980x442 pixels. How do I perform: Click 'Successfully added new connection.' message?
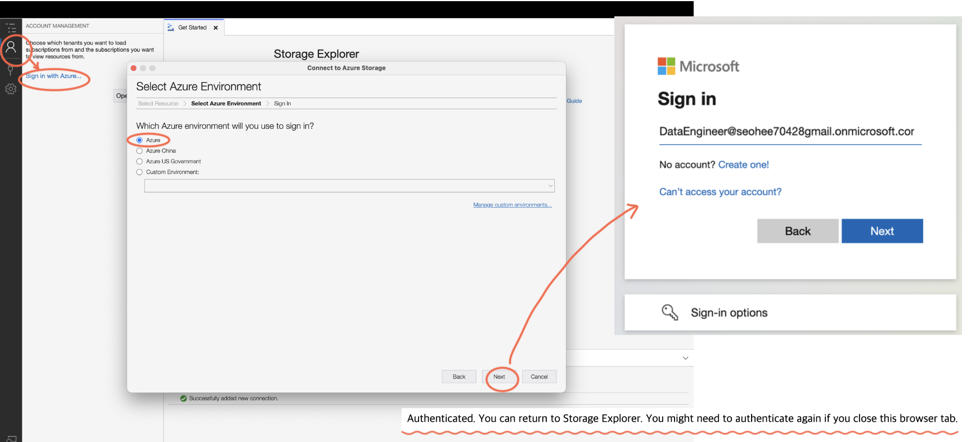233,398
